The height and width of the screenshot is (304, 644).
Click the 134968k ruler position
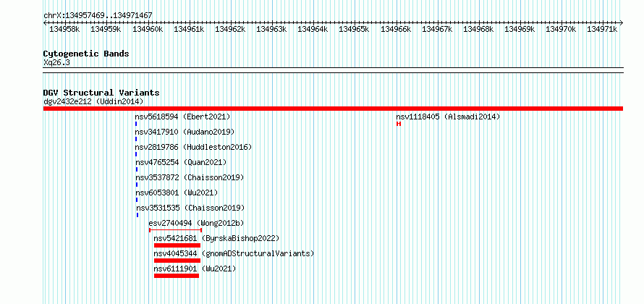tap(478, 29)
